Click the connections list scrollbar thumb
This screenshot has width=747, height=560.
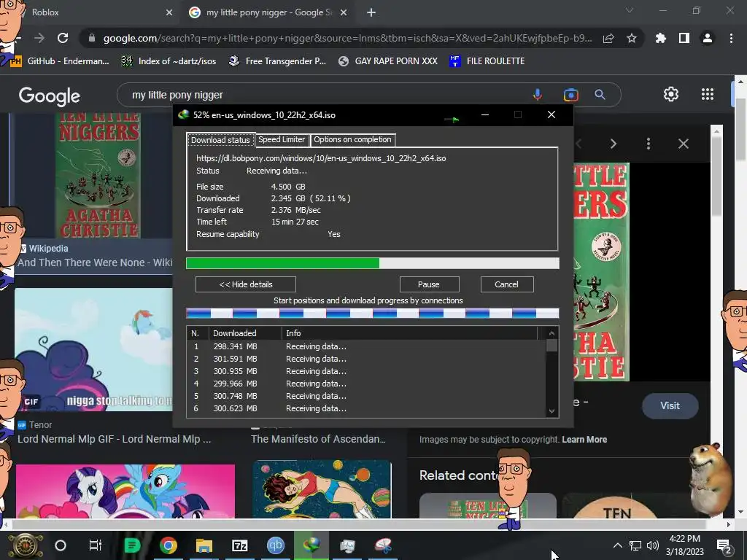pos(551,345)
